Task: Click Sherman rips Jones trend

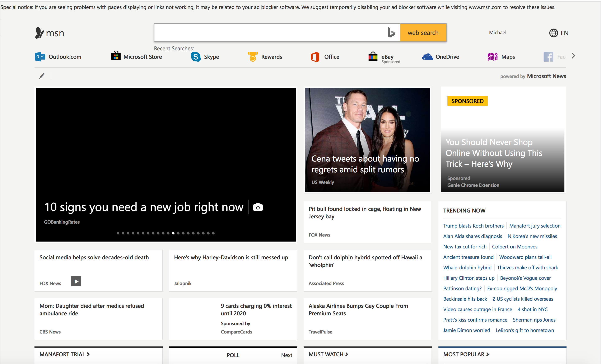Action: click(534, 320)
